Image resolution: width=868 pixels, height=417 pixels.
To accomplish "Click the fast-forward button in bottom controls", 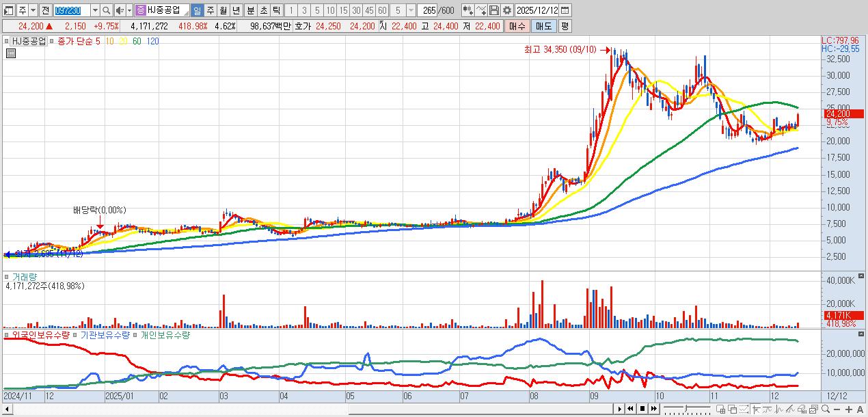I will 654,409.
